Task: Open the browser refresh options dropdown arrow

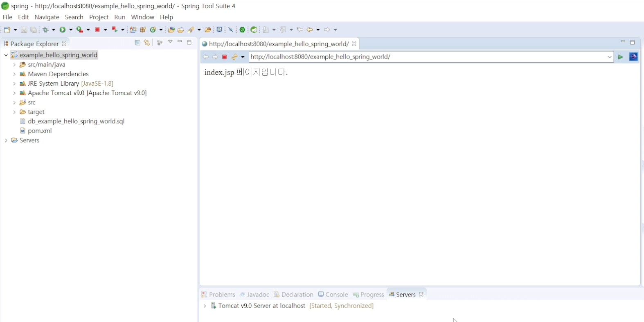Action: pos(243,57)
